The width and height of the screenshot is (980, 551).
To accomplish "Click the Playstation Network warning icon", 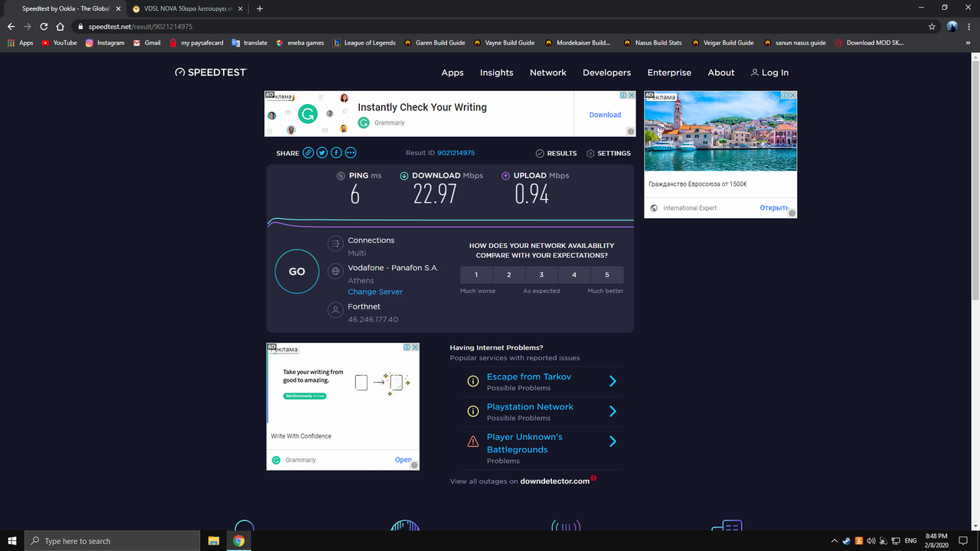I will point(473,411).
